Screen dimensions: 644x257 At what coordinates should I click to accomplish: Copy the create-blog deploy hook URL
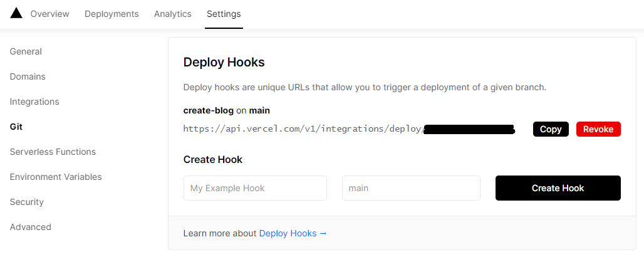pos(551,129)
